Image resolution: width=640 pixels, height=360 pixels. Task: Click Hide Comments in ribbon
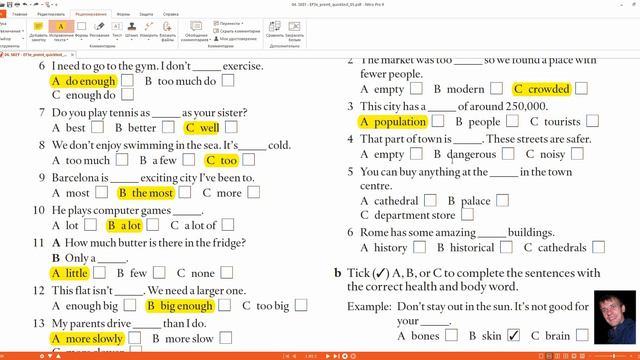point(237,31)
